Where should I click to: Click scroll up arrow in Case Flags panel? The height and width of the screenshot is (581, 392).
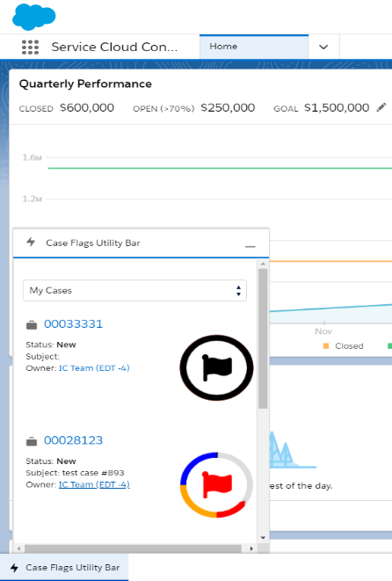tap(263, 264)
